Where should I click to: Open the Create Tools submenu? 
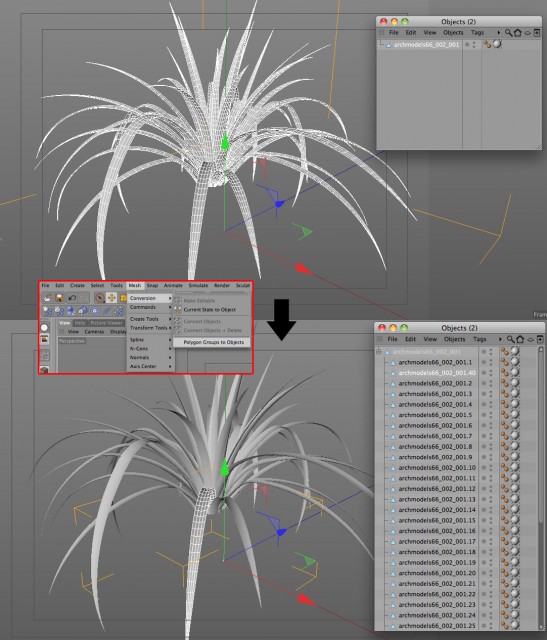(150, 319)
